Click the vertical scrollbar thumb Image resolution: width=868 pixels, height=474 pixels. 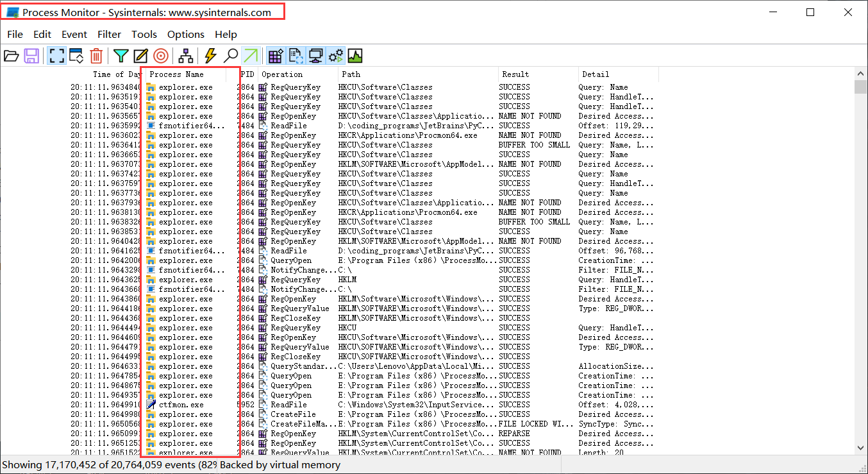pyautogui.click(x=861, y=87)
